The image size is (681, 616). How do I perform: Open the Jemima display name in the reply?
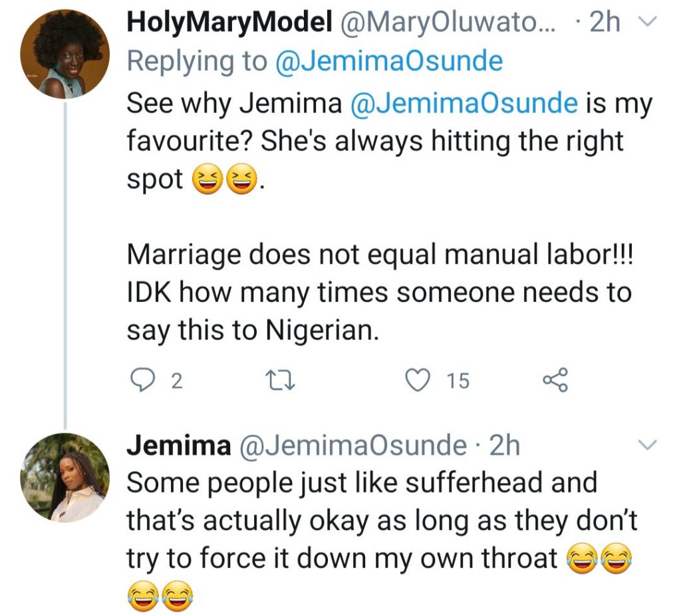point(178,445)
